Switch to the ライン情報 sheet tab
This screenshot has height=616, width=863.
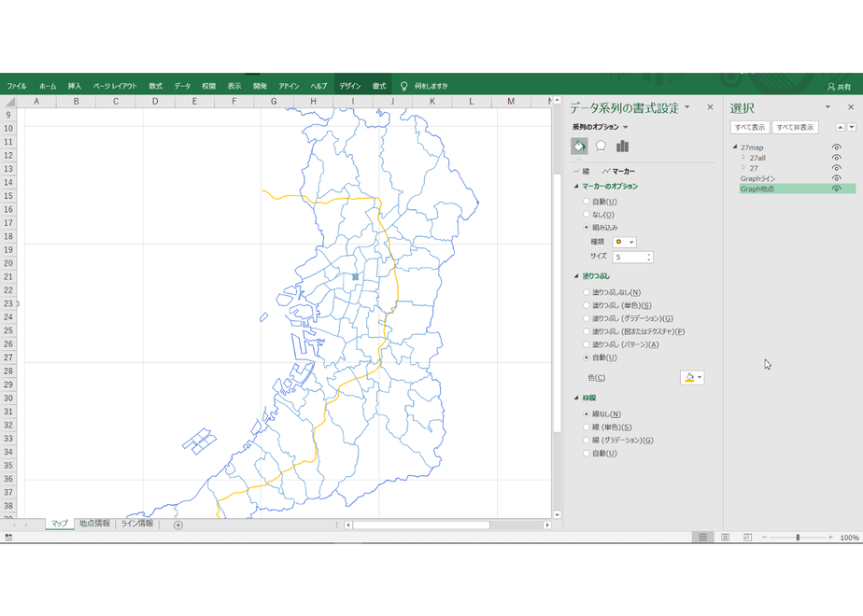[x=137, y=524]
